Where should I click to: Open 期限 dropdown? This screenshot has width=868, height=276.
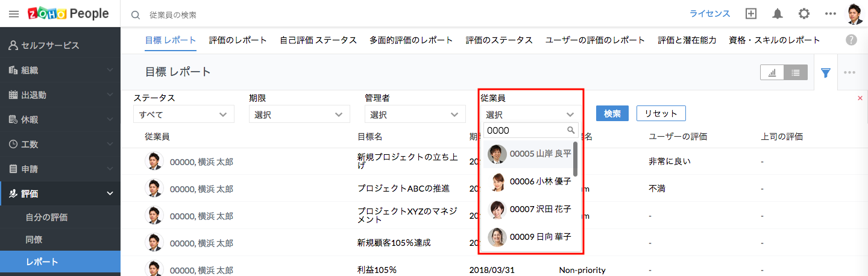pos(300,114)
